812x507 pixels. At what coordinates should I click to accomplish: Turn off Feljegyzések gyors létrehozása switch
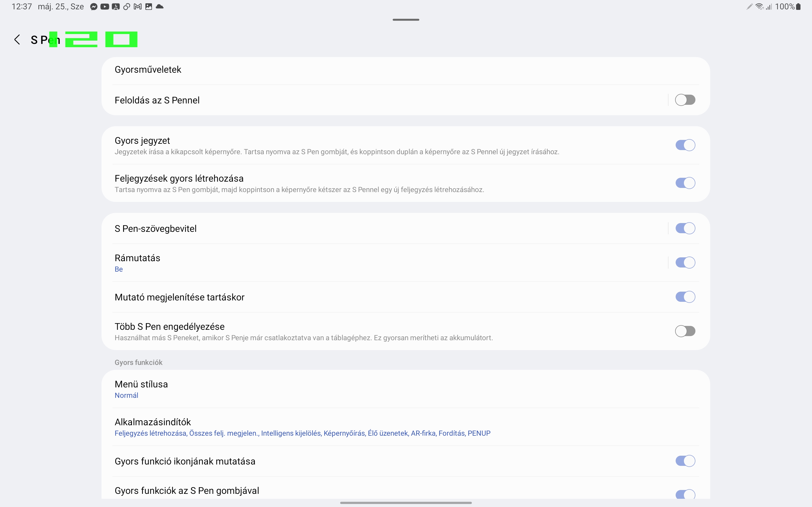click(685, 183)
